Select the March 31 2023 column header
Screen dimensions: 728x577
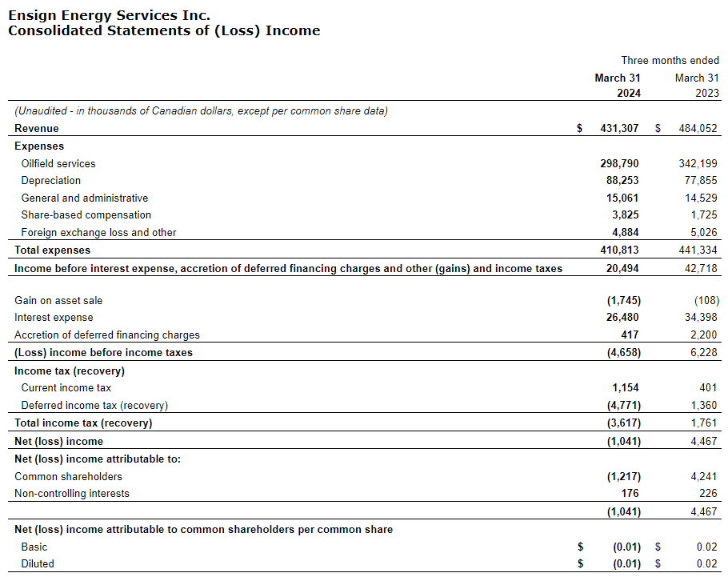click(697, 86)
